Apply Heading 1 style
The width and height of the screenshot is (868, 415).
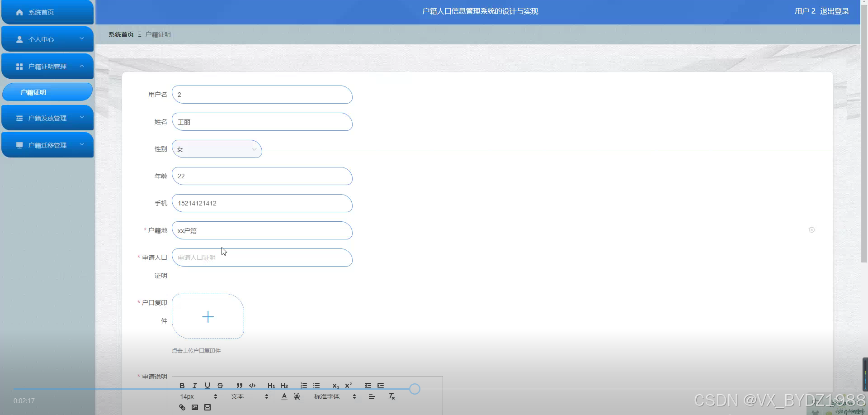(271, 386)
